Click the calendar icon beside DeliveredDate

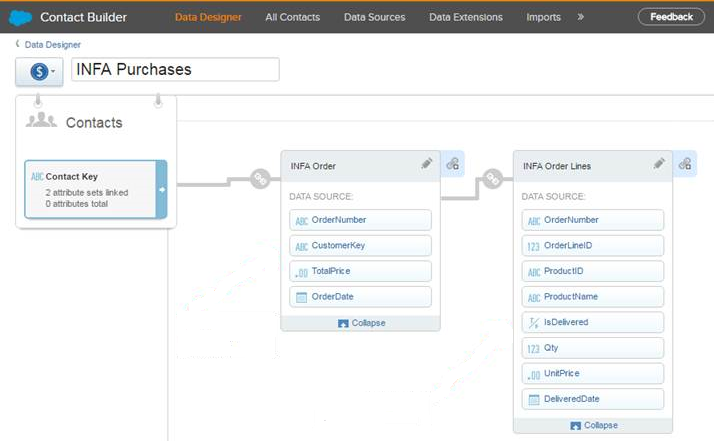534,399
